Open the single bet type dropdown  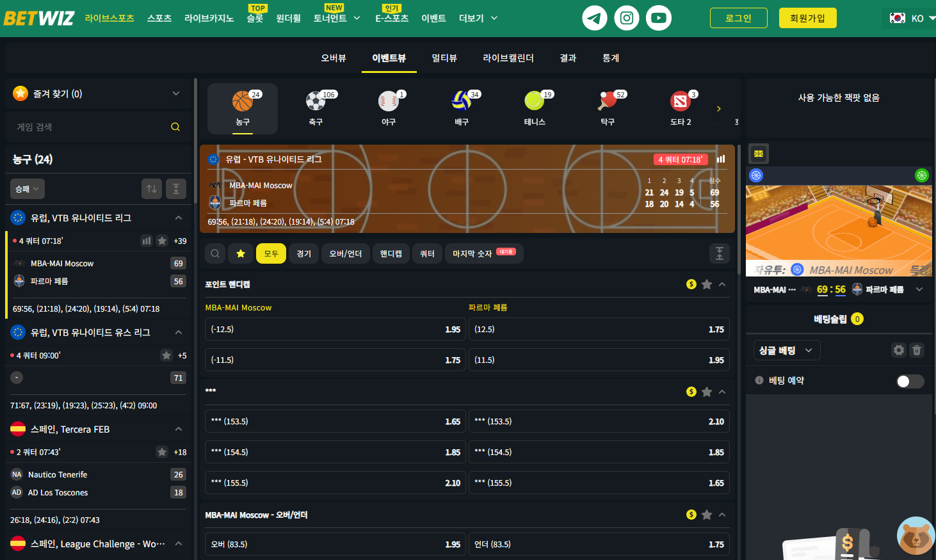[786, 350]
